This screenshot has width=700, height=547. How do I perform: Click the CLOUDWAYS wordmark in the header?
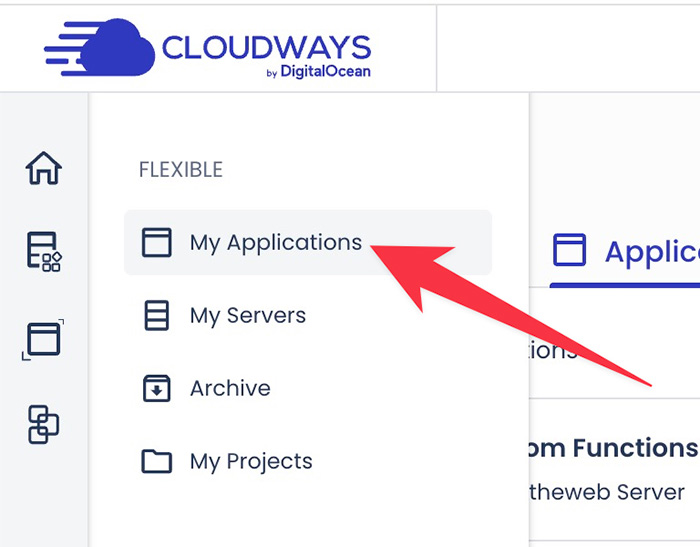[x=266, y=46]
